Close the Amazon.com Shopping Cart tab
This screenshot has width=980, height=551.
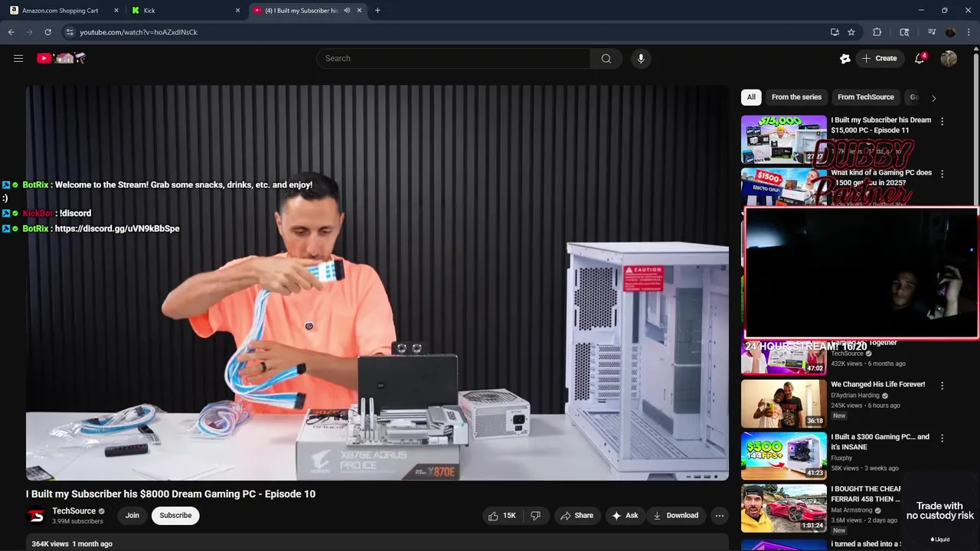tap(116, 11)
